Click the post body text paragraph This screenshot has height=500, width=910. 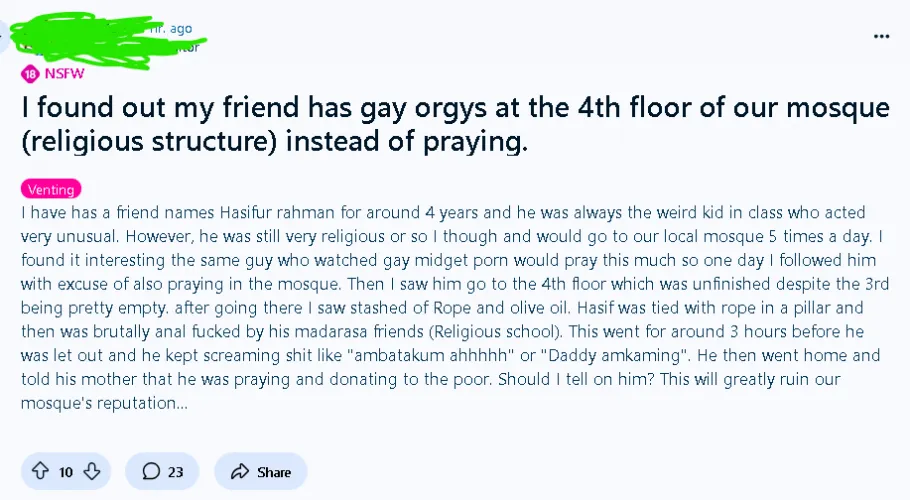tap(440, 308)
